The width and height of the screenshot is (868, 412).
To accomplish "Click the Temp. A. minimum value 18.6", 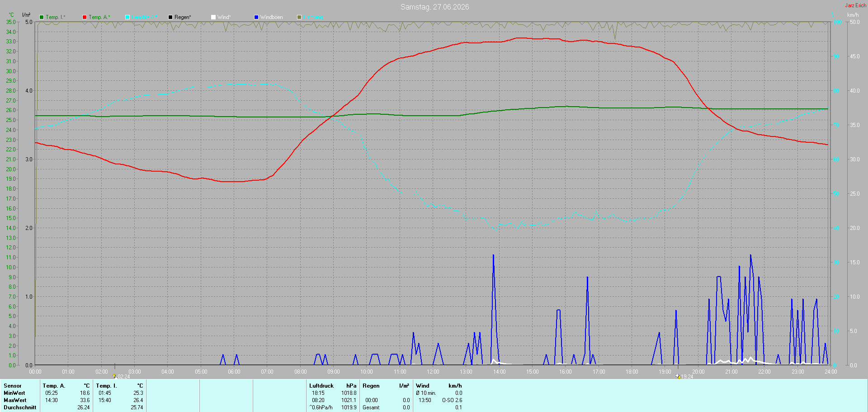I will coord(85,393).
